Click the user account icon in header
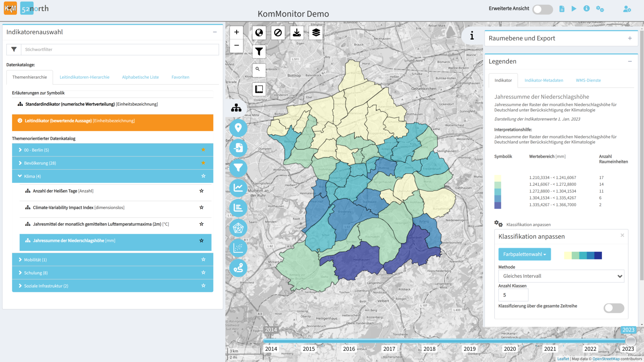This screenshot has width=644, height=362. tap(627, 9)
